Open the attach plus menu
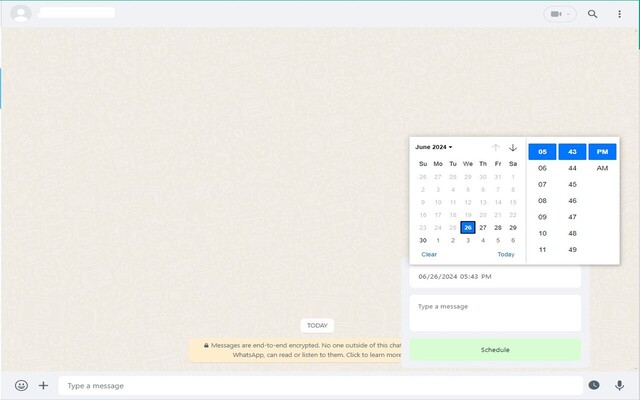This screenshot has height=400, width=640. point(43,385)
